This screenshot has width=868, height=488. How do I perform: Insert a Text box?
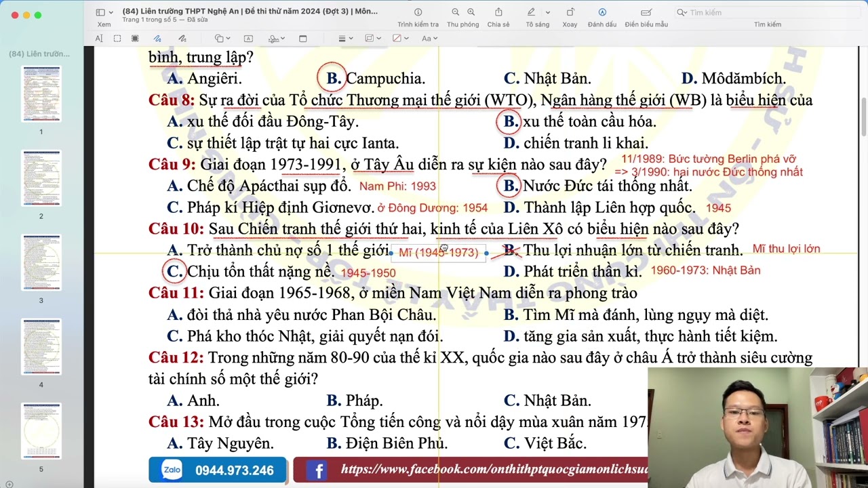248,39
